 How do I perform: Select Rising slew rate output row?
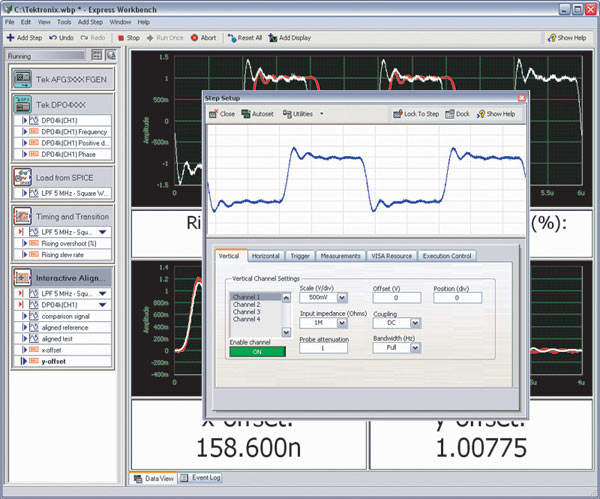[x=63, y=254]
